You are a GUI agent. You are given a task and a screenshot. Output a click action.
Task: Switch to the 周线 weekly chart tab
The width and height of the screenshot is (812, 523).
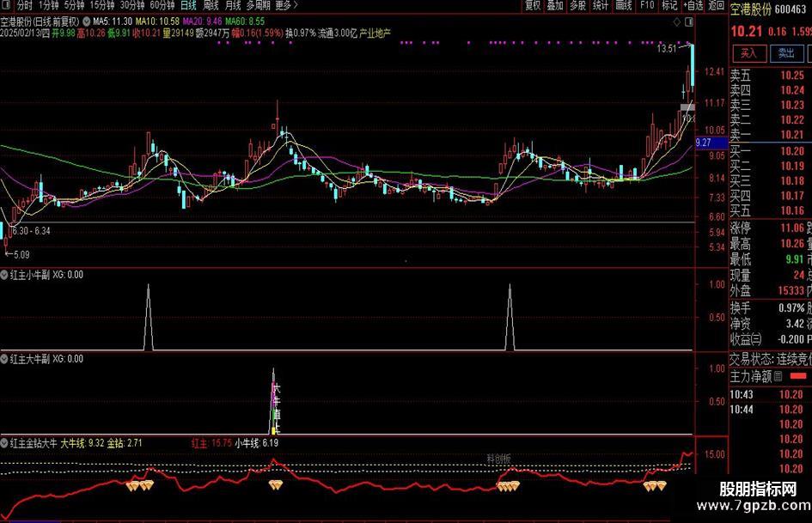211,5
